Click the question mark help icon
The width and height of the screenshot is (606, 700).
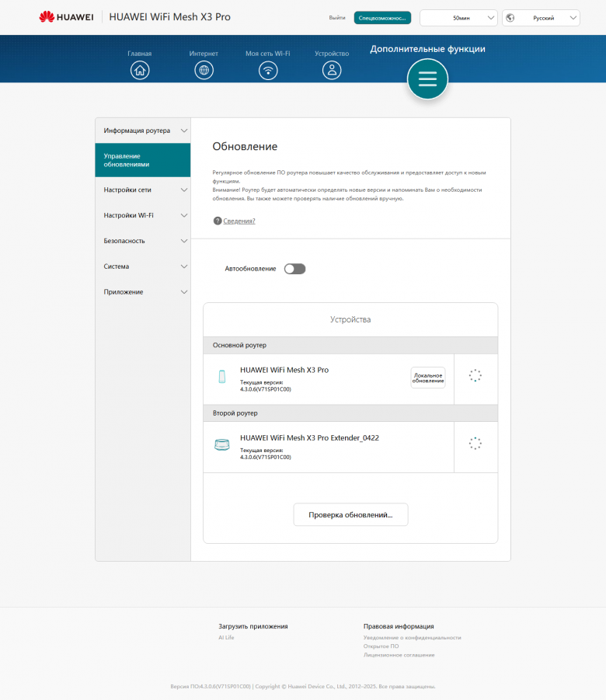click(x=218, y=221)
